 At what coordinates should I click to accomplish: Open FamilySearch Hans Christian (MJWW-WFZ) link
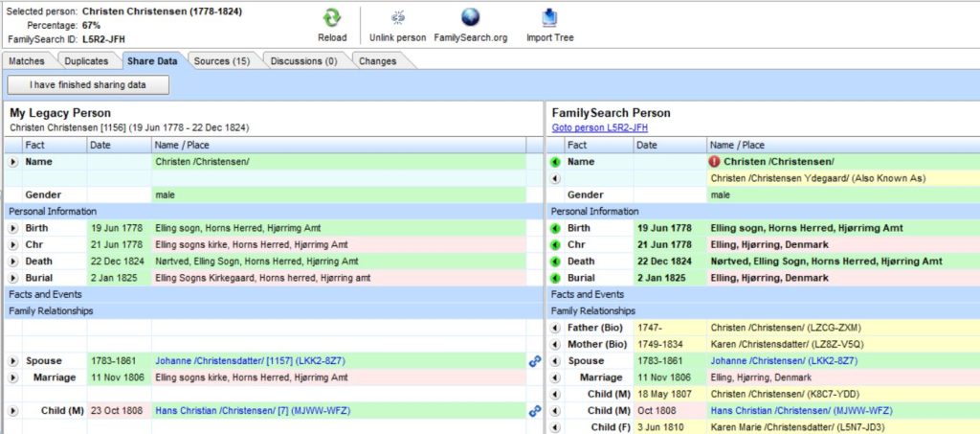(x=801, y=411)
